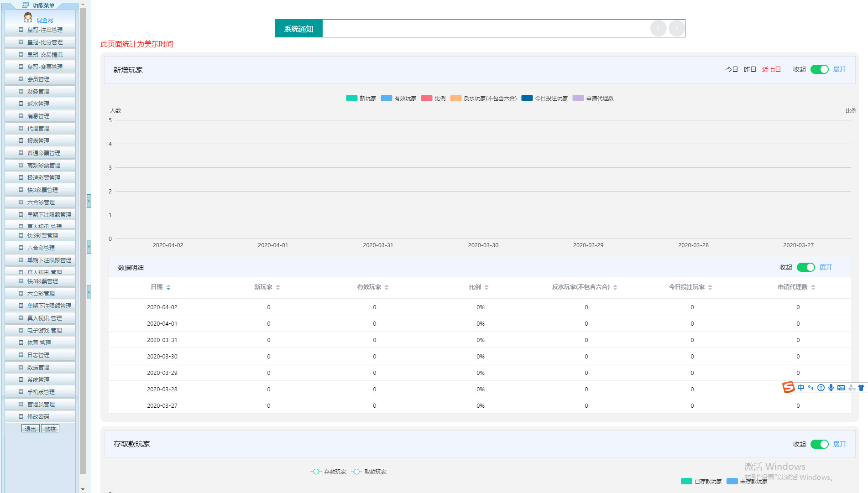This screenshot has width=868, height=493.
Task: Sort the table by 日期 column arrows
Action: (x=168, y=287)
